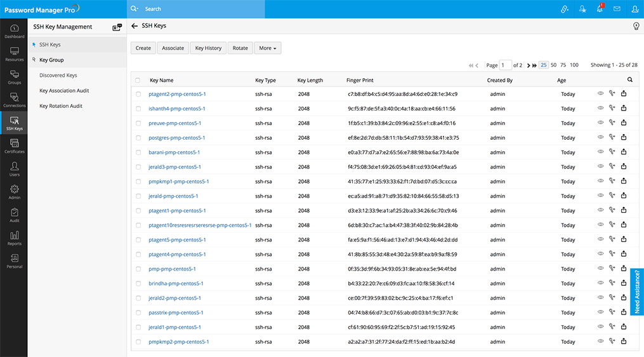The width and height of the screenshot is (644, 357).
Task: Select Key Association Audit in side menu
Action: pos(64,91)
